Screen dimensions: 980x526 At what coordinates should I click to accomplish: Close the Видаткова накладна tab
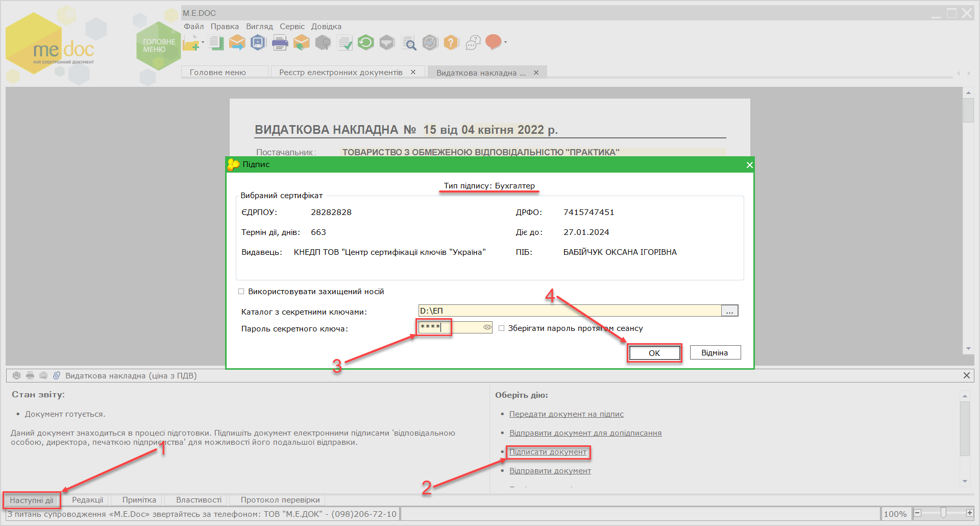pyautogui.click(x=536, y=73)
